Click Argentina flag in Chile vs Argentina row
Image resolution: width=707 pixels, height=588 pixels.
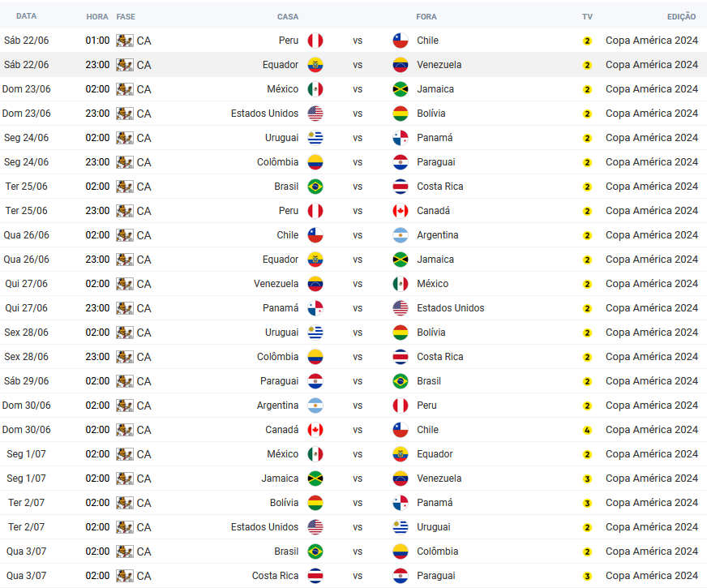[401, 235]
